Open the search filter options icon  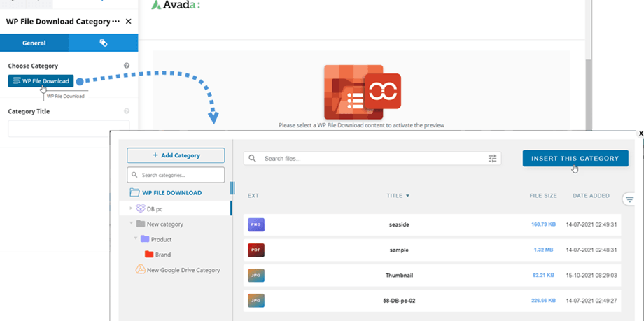pos(492,159)
